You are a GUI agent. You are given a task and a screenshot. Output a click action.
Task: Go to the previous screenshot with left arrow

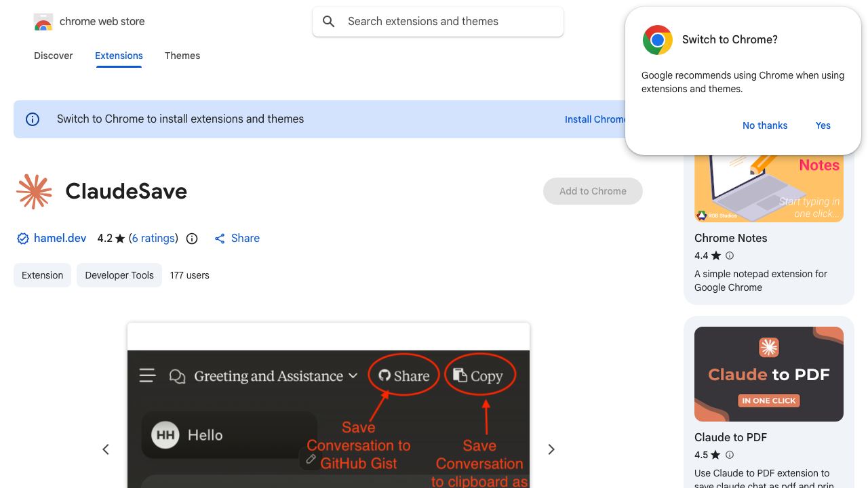click(x=106, y=449)
